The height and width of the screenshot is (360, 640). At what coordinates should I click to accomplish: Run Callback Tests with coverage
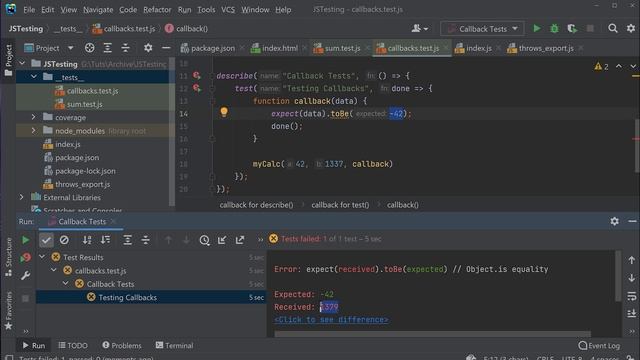(x=572, y=29)
